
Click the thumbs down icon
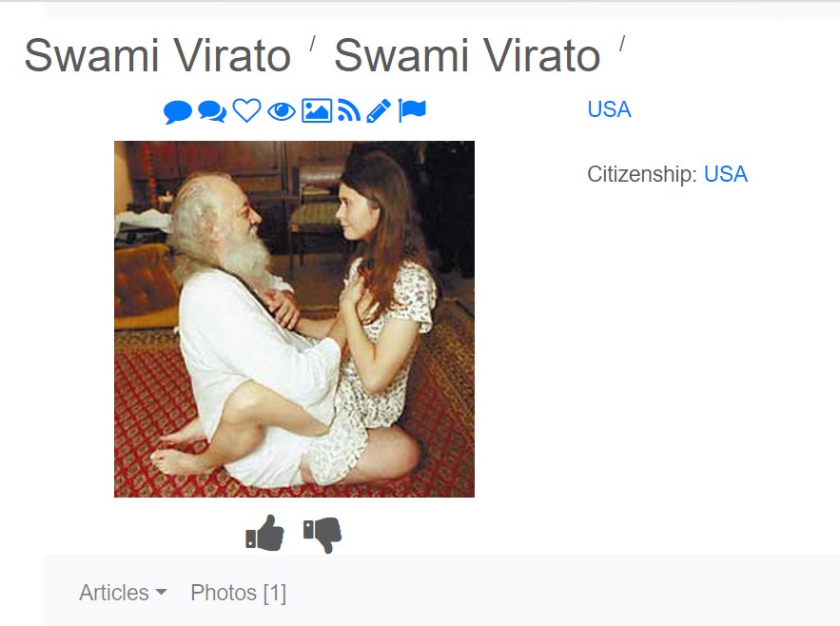coord(322,535)
